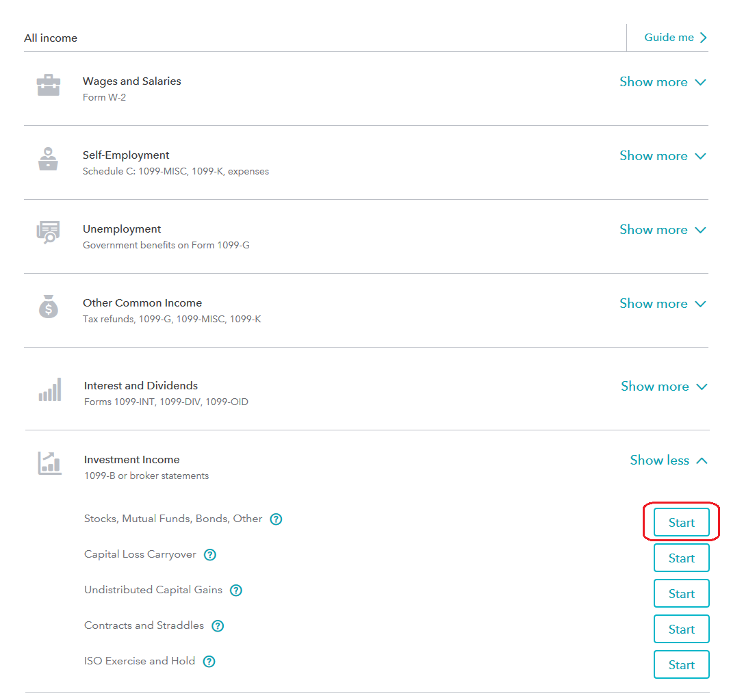Start the Undistributed Capital Gains entry
The height and width of the screenshot is (700, 731).
(x=682, y=593)
